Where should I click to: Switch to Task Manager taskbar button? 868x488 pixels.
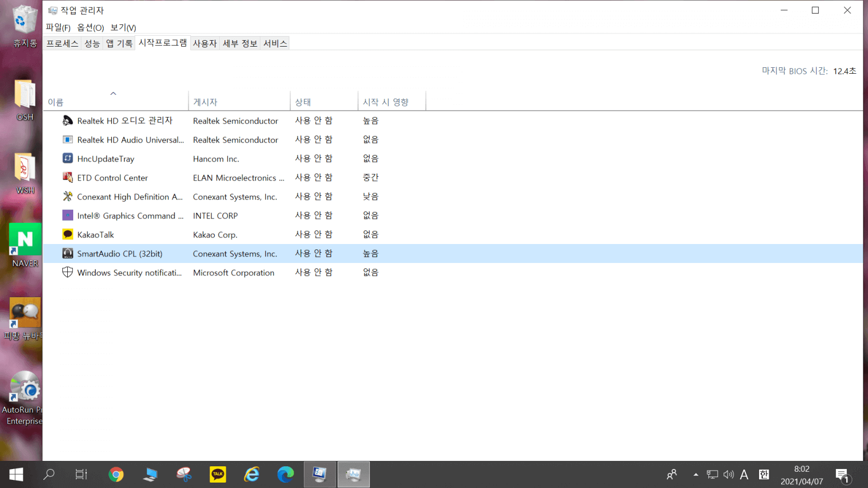(353, 474)
